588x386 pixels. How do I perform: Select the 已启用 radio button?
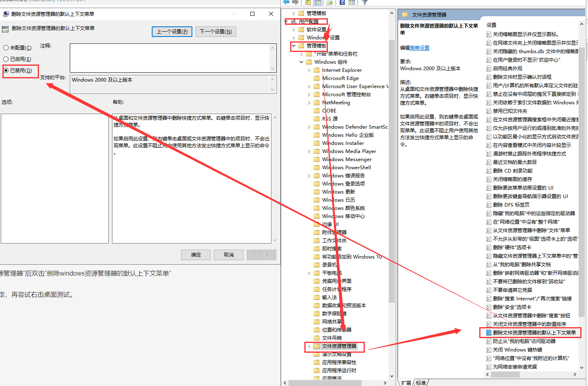click(x=6, y=59)
